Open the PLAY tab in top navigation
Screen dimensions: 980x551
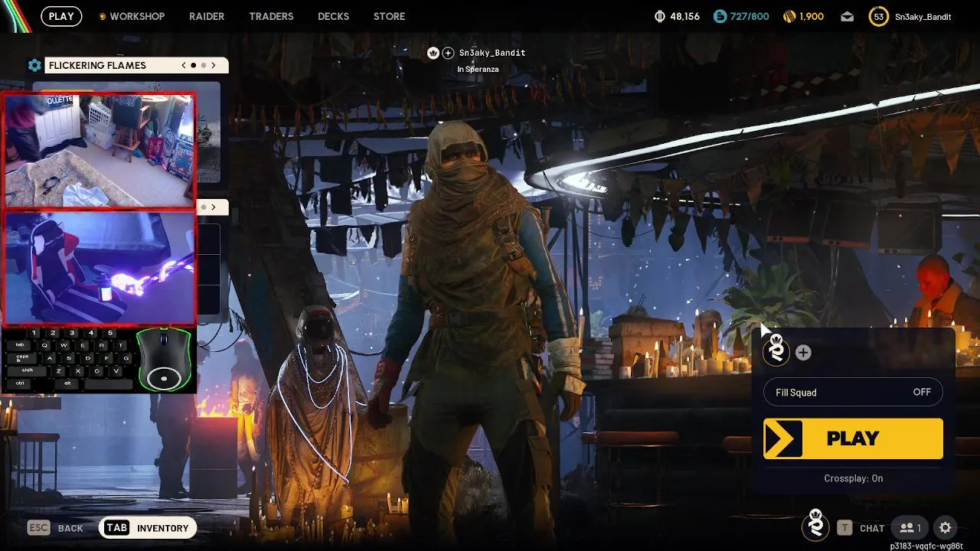[x=61, y=16]
